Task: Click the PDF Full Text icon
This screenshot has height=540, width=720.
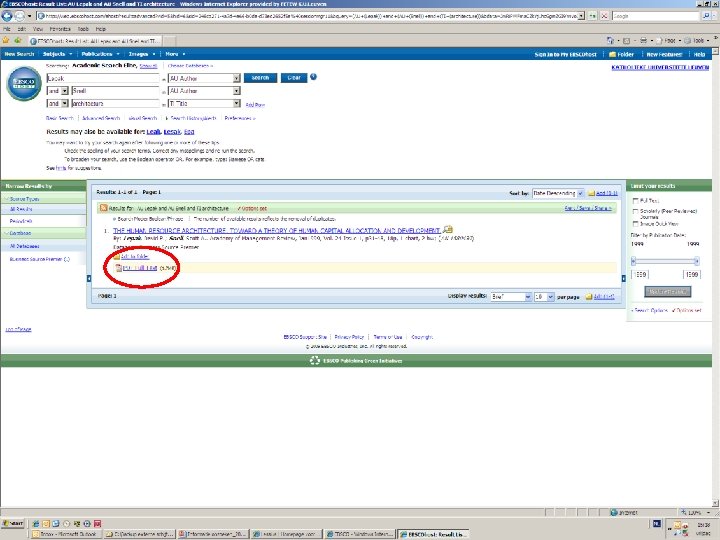Action: pyautogui.click(x=118, y=268)
